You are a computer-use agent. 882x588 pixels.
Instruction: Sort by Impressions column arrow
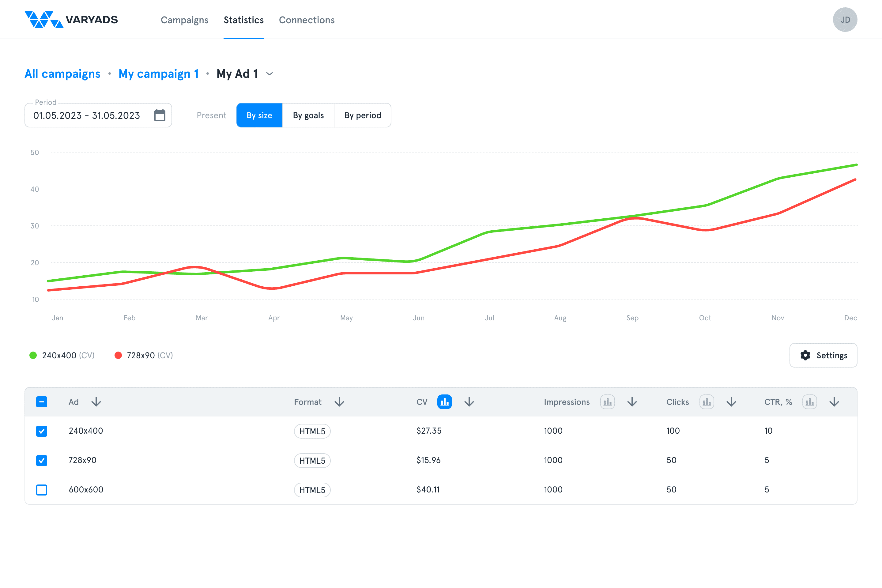coord(632,402)
